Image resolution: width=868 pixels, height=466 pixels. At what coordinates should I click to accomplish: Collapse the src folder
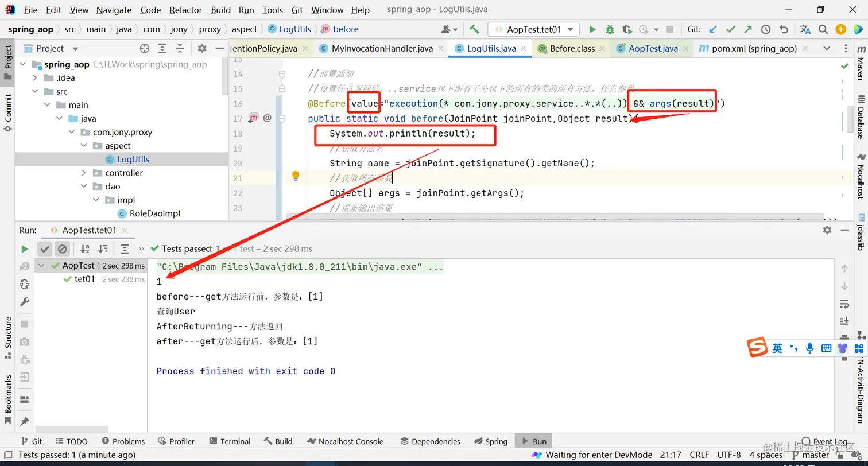click(35, 92)
